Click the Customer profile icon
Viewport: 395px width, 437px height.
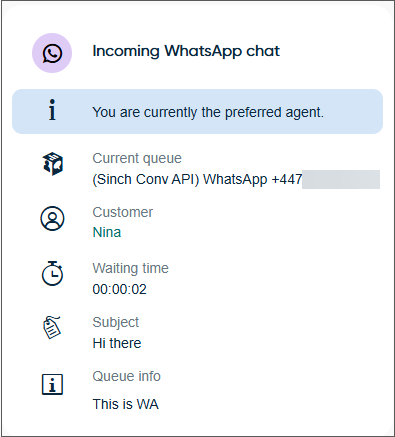tap(52, 219)
